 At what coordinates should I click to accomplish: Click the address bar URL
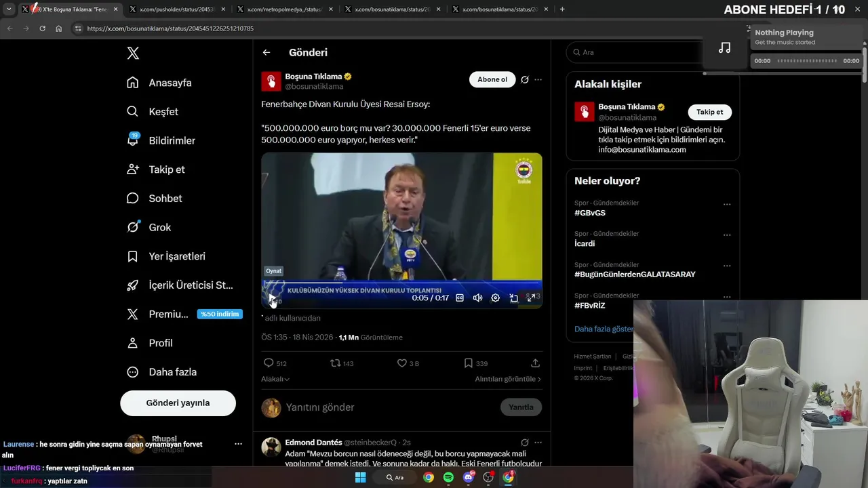tap(170, 28)
